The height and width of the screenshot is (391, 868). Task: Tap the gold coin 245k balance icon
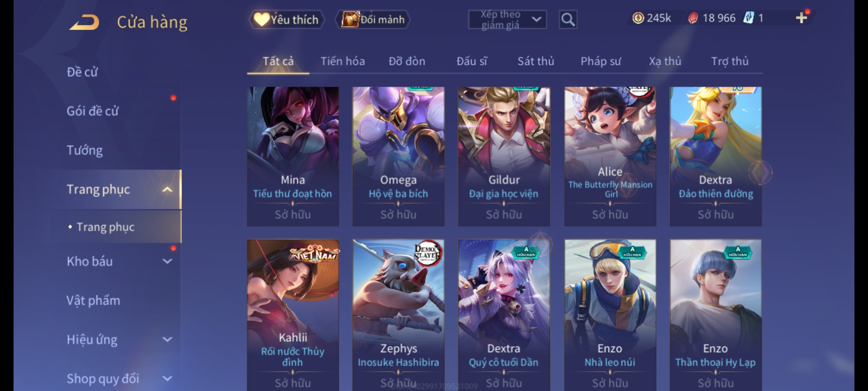click(638, 18)
